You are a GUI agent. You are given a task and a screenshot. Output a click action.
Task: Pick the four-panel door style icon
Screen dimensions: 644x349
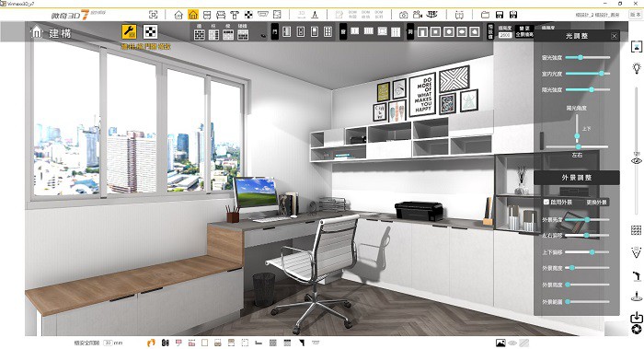pyautogui.click(x=328, y=31)
